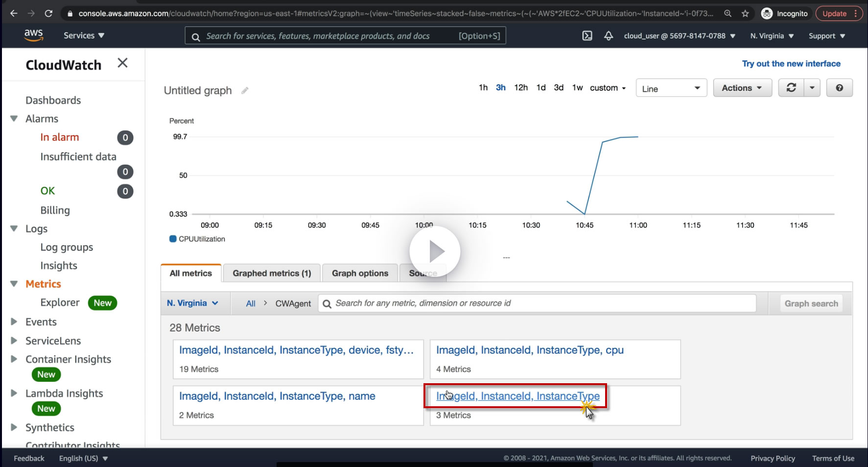
Task: Open the Actions dropdown button
Action: 742,88
